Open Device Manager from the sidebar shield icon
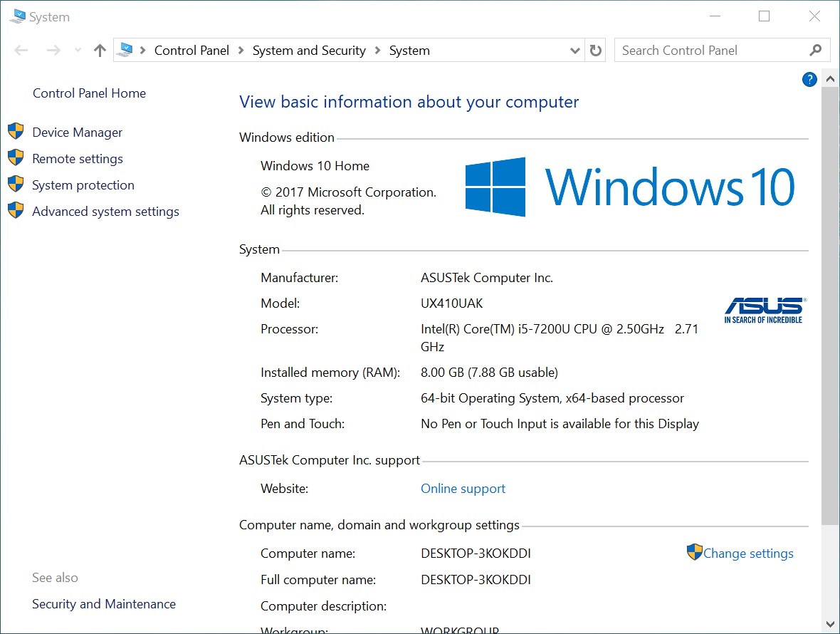The image size is (840, 634). pos(16,132)
